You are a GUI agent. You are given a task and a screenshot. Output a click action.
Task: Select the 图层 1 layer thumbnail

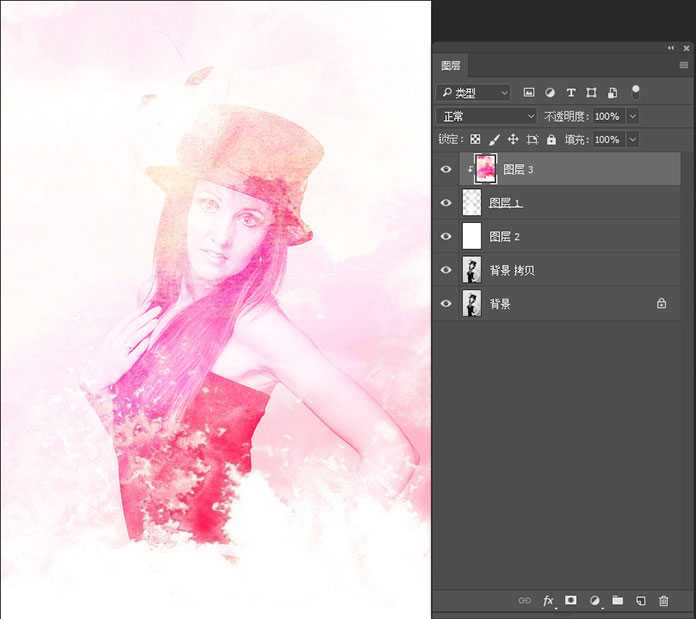(x=472, y=203)
